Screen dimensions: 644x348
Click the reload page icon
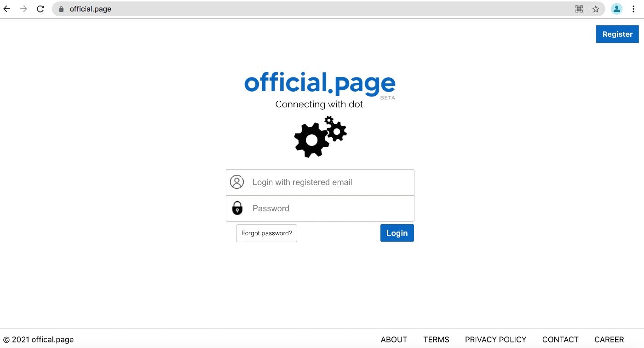(x=40, y=8)
